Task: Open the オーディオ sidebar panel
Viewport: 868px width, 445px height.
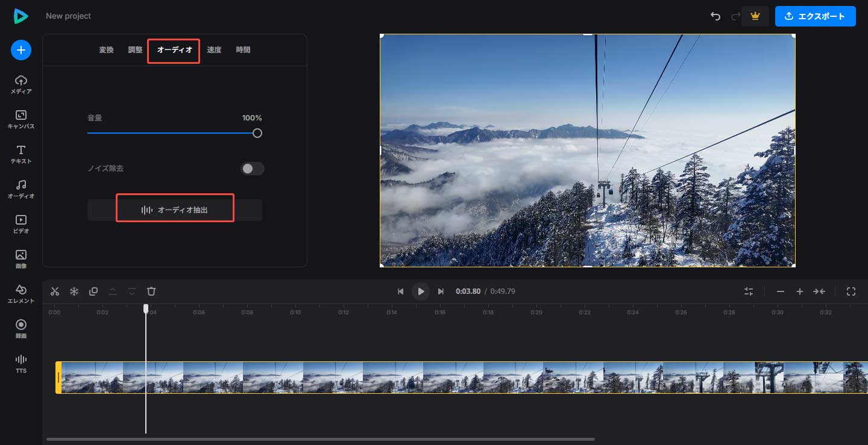Action: (21, 190)
